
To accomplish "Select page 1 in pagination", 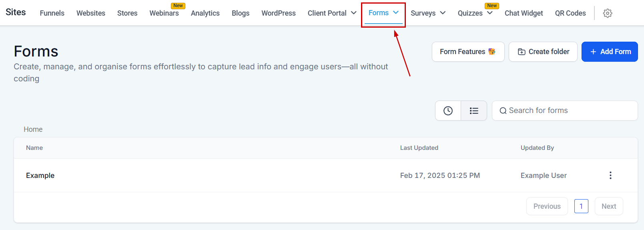I will [x=581, y=206].
